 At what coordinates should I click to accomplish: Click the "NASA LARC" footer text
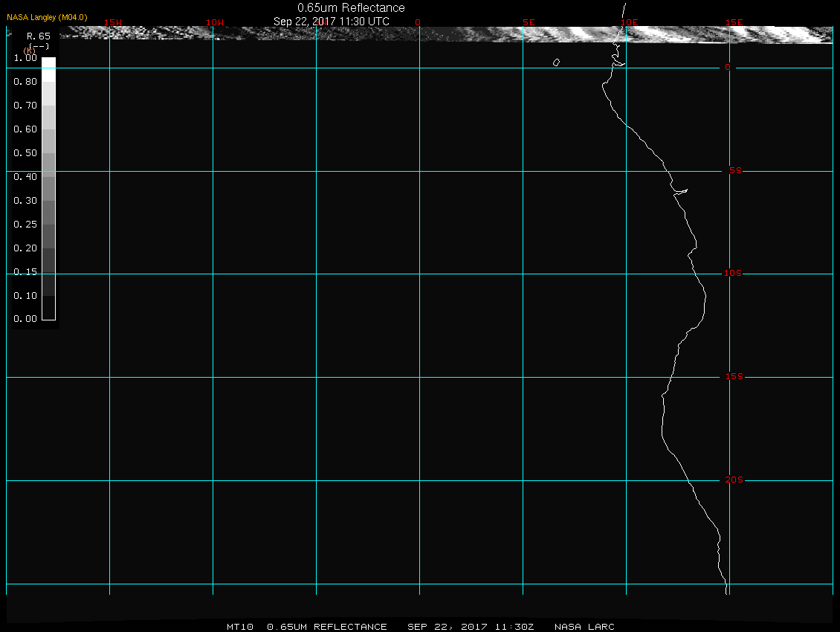click(x=584, y=627)
